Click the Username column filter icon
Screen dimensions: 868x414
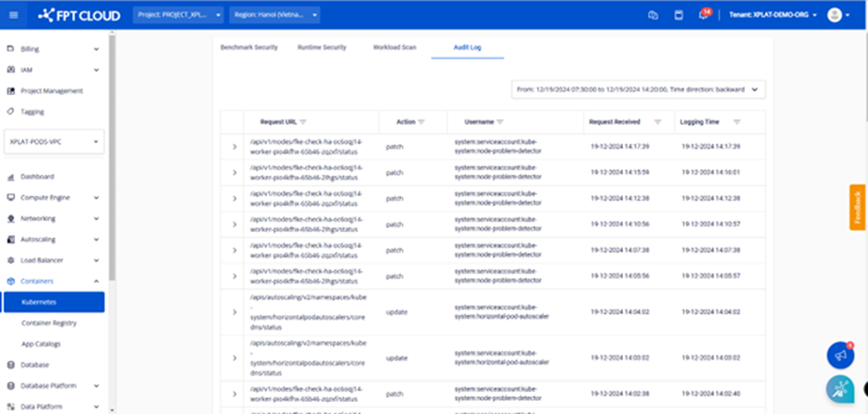500,122
